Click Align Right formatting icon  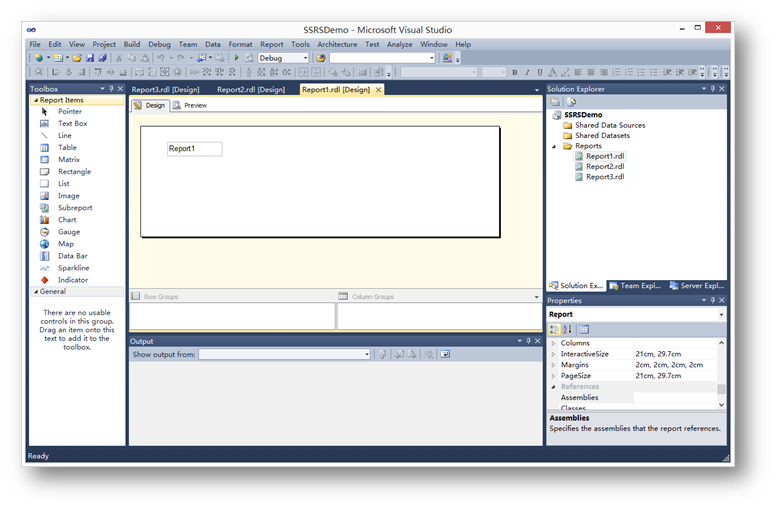point(603,72)
